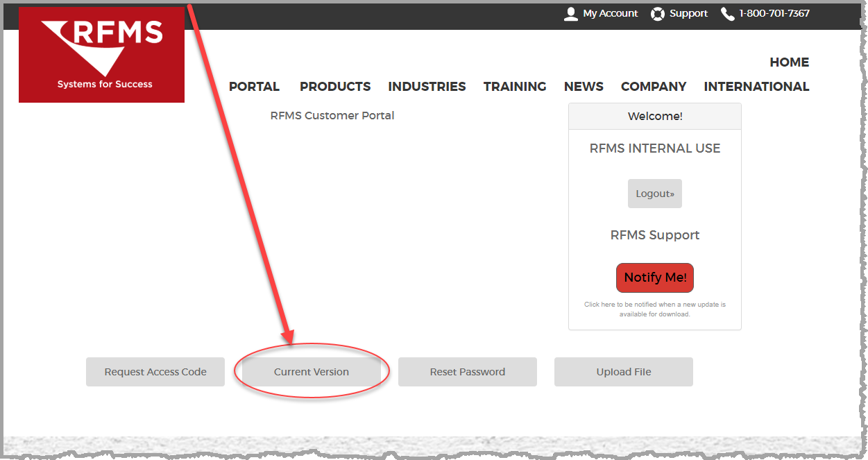The height and width of the screenshot is (460, 868).
Task: Click the My Account person icon
Action: (x=571, y=14)
